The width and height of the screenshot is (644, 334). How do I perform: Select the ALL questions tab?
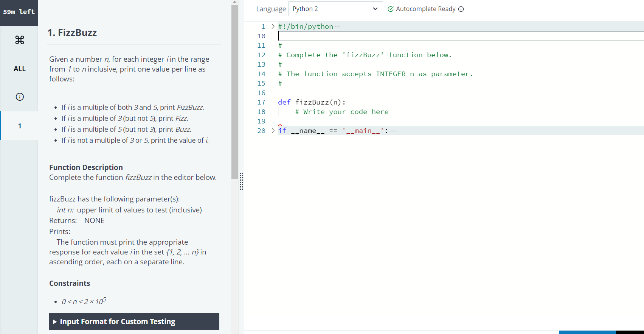(x=20, y=69)
